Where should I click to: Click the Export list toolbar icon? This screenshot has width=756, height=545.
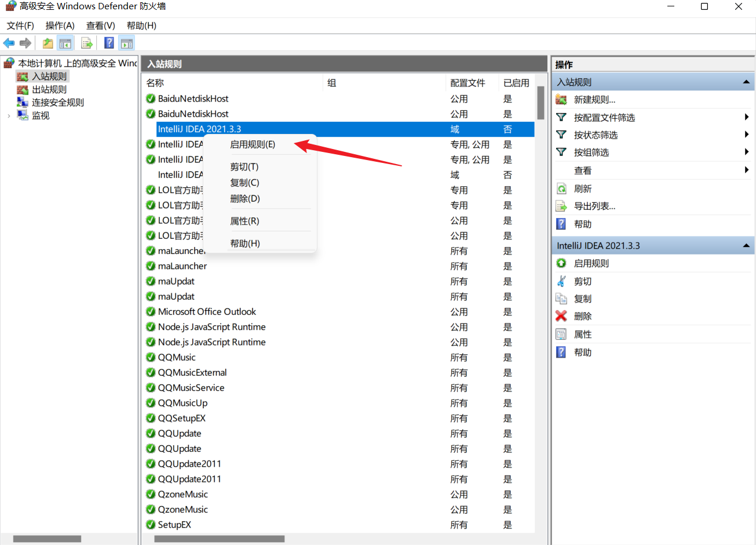pyautogui.click(x=87, y=43)
